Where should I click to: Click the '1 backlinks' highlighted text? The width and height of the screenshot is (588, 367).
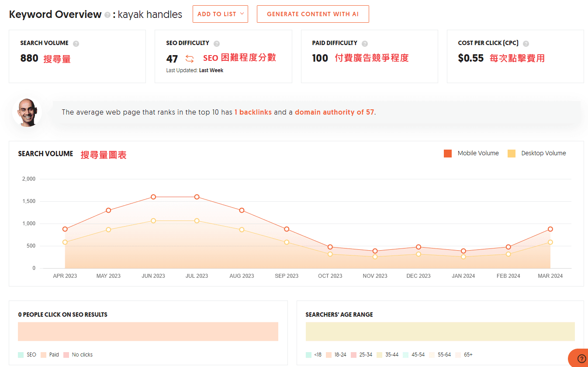[253, 112]
